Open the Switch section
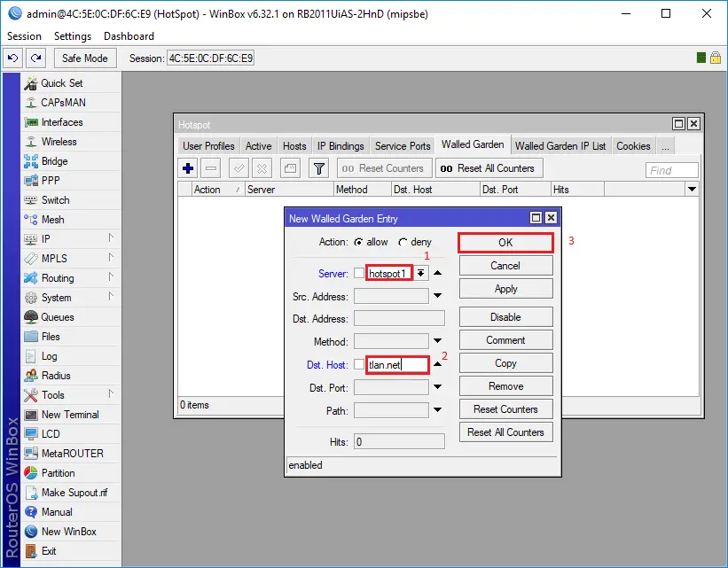 pyautogui.click(x=55, y=200)
